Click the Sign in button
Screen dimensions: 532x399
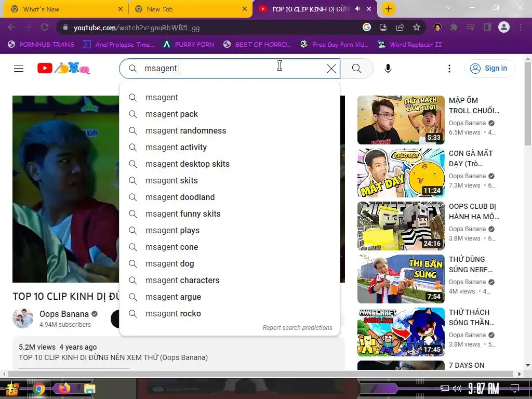click(489, 69)
